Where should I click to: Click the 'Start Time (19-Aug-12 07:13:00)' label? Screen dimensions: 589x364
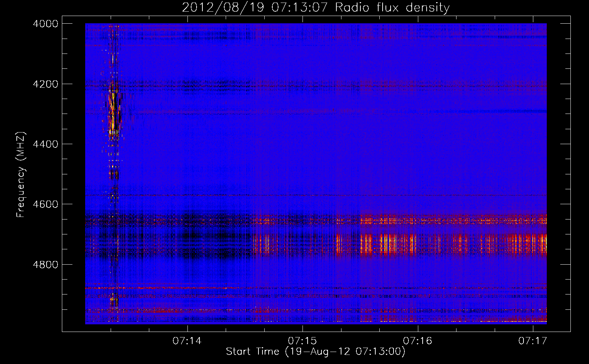click(x=316, y=352)
